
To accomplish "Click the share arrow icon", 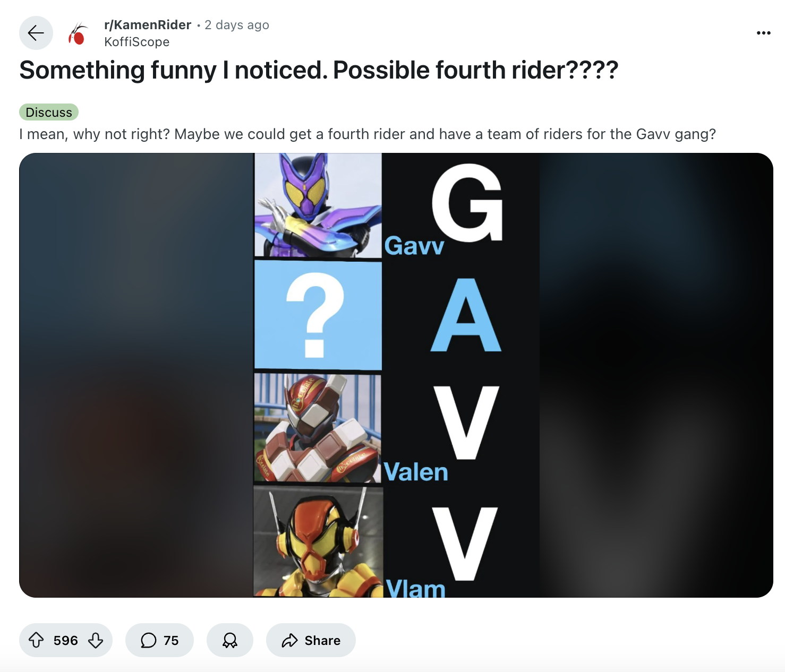I will click(x=289, y=640).
